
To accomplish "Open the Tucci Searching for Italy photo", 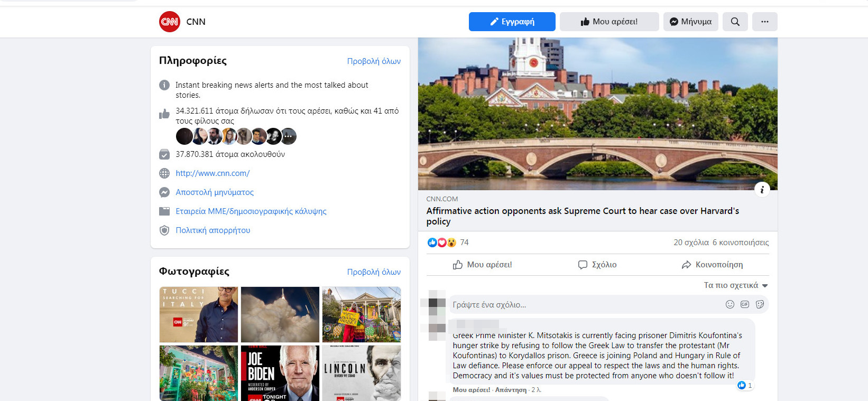I will (x=199, y=314).
